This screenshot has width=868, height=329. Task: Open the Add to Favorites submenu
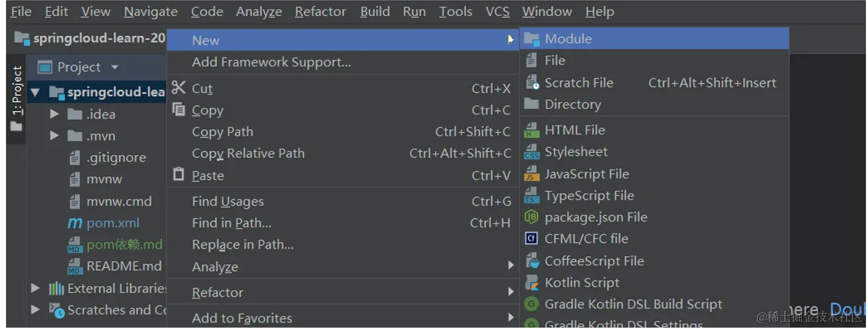click(x=242, y=318)
